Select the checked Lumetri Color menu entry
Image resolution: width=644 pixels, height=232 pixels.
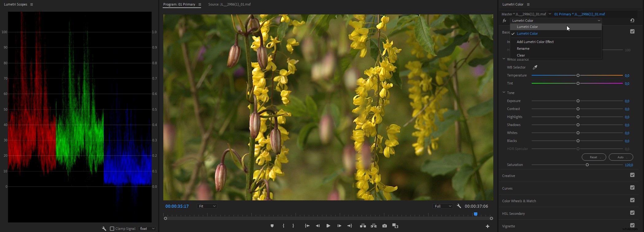tap(556, 33)
